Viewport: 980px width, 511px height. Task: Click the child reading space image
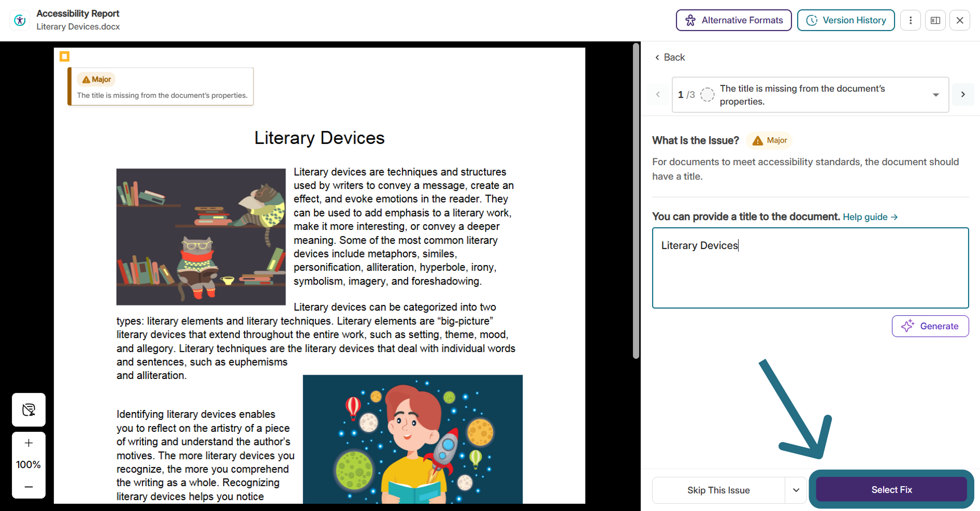point(413,439)
